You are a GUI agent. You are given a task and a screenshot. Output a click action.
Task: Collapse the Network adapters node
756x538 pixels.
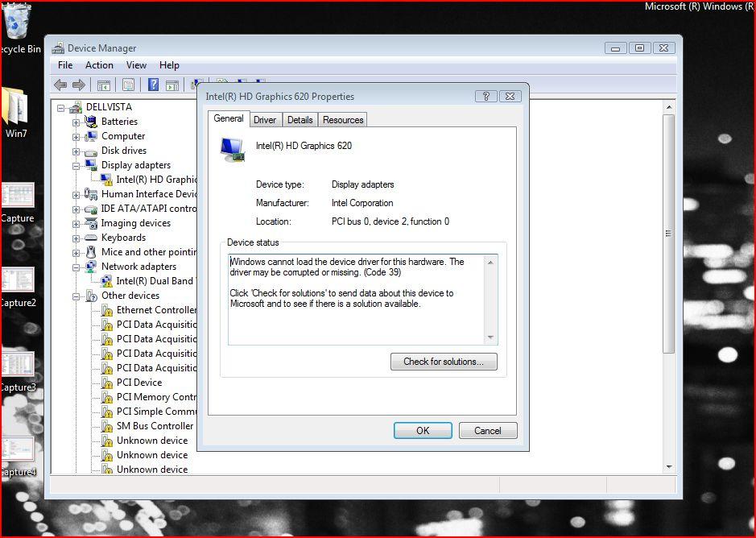76,267
